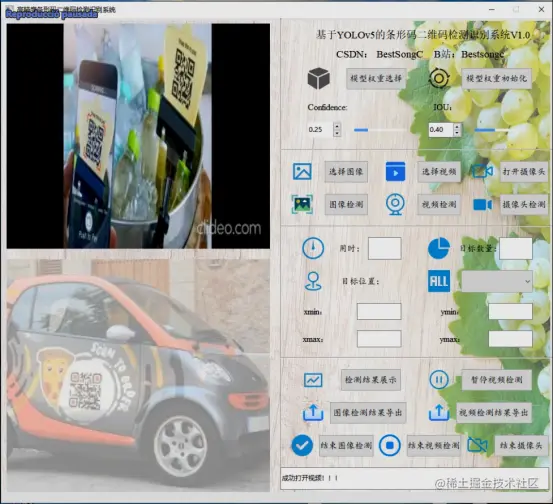
Task: Click the image results export upload icon
Action: coord(313,412)
